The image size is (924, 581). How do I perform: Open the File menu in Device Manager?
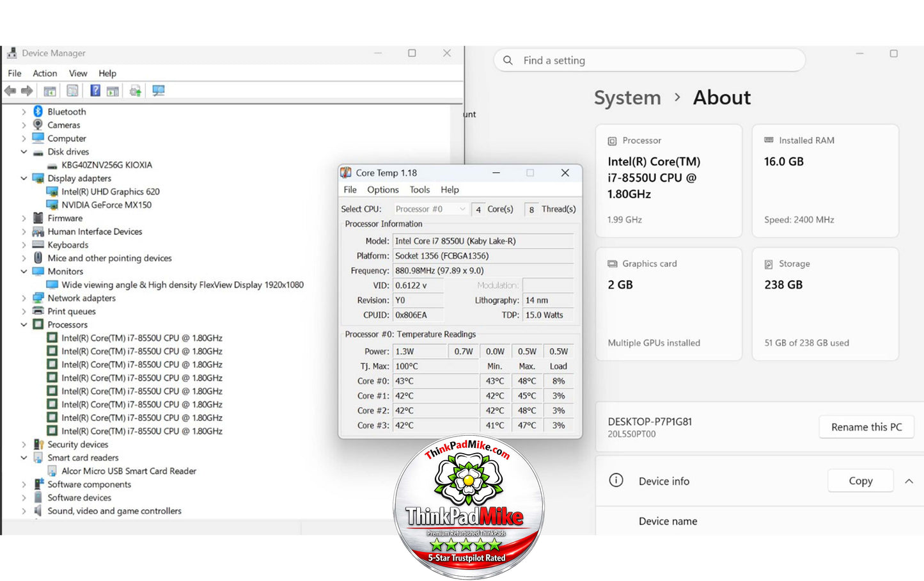[x=15, y=73]
